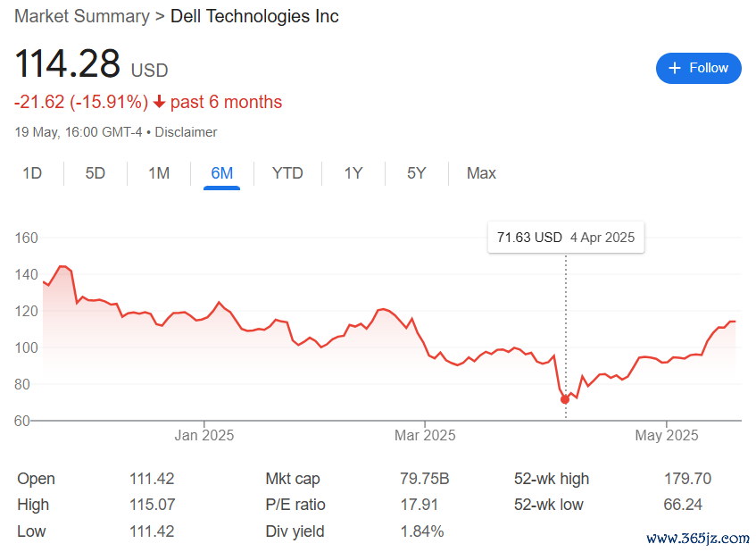Click the Jan 2025 axis label
Image resolution: width=756 pixels, height=552 pixels.
click(204, 435)
